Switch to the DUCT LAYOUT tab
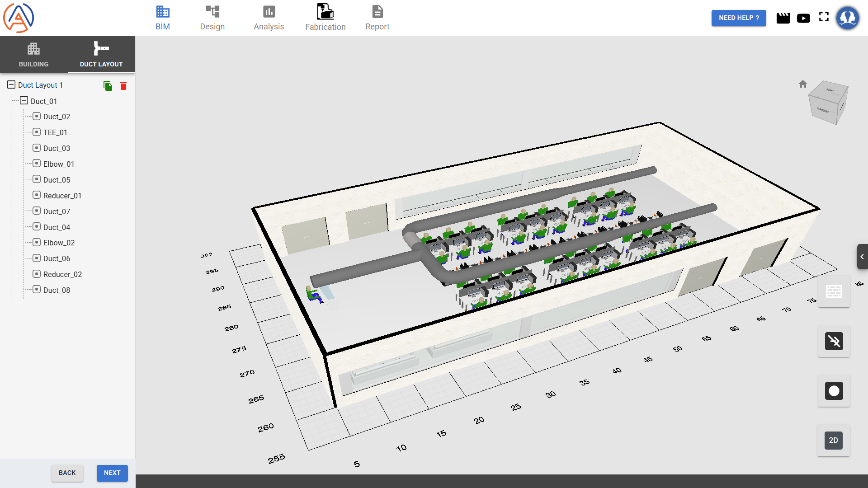Viewport: 868px width, 488px height. tap(101, 54)
